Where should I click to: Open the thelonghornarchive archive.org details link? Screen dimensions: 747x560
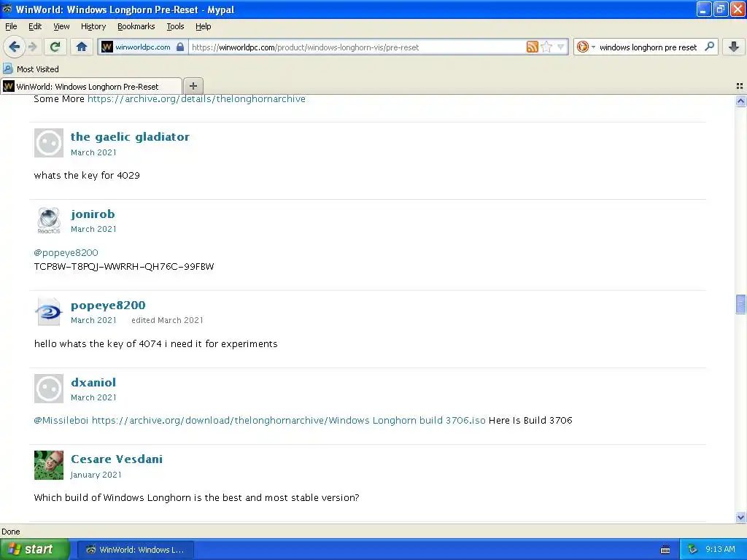pyautogui.click(x=196, y=99)
